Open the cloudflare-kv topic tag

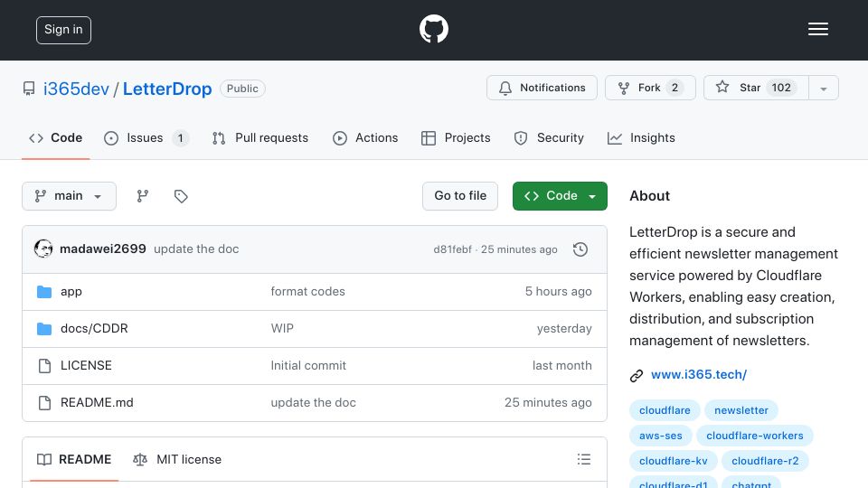click(x=673, y=462)
